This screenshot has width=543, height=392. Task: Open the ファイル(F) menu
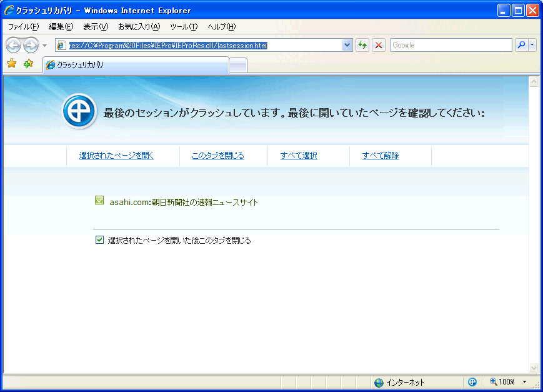click(x=23, y=27)
